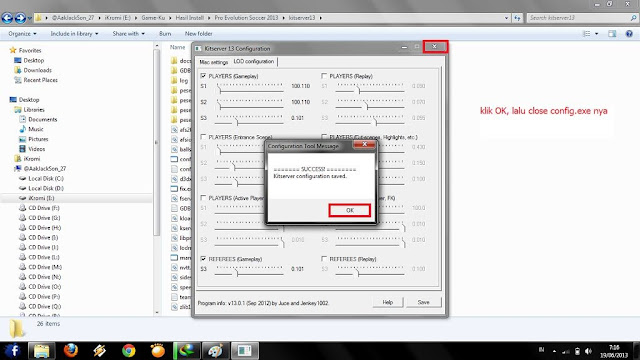
Task: Click the Kitserver config taskbar icon
Action: pyautogui.click(x=244, y=350)
